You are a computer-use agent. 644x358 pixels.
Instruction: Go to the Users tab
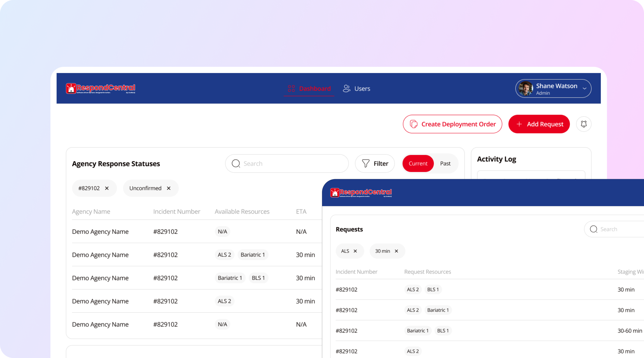357,89
